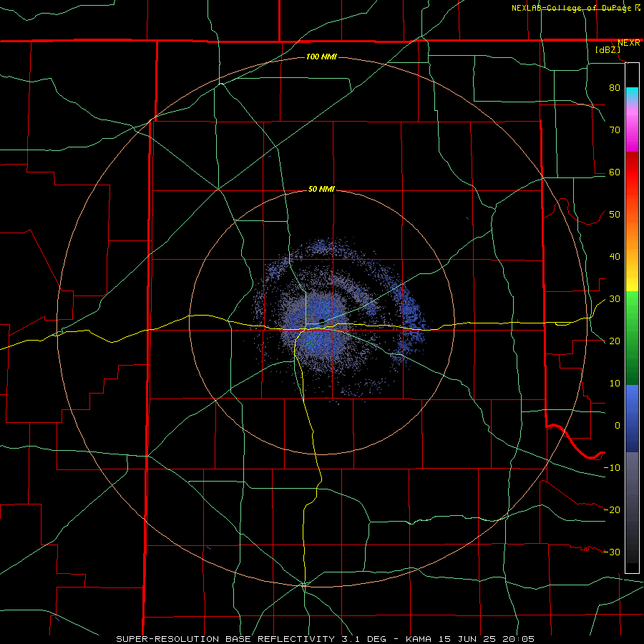Pick the 10 value on the dBZ scale

point(615,384)
